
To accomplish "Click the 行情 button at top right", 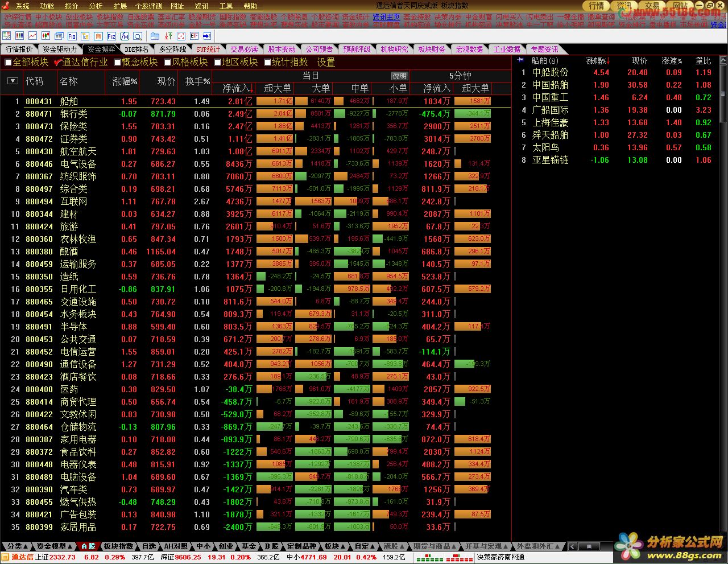I will [x=596, y=6].
